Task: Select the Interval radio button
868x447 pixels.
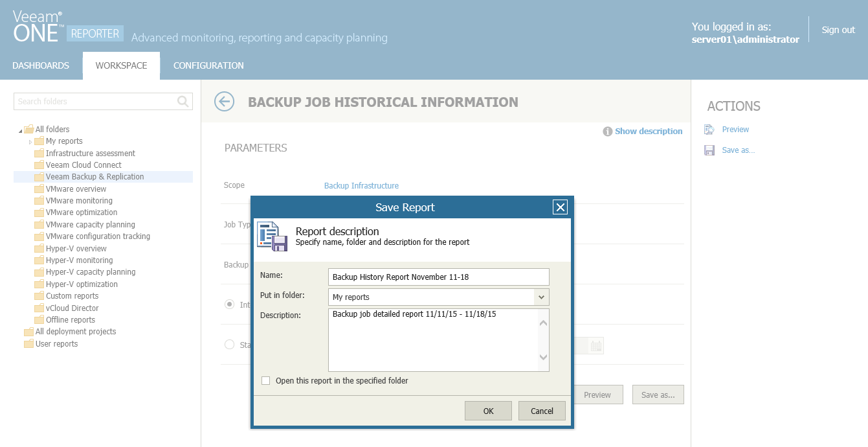Action: pyautogui.click(x=229, y=304)
